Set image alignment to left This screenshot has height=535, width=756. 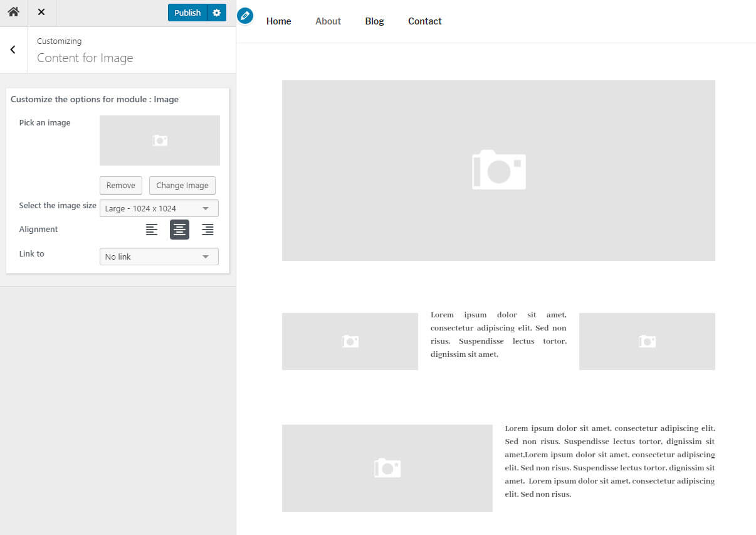(x=152, y=230)
